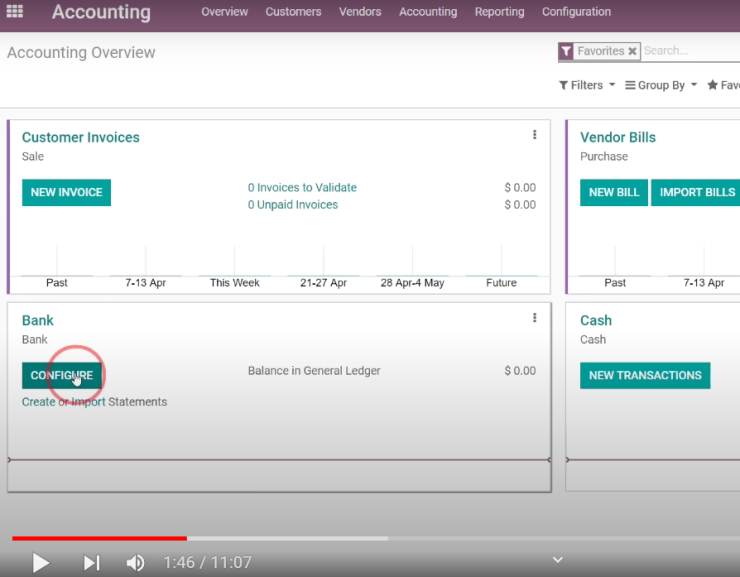Image resolution: width=740 pixels, height=577 pixels.
Task: Click the Accounting app title
Action: point(101,12)
